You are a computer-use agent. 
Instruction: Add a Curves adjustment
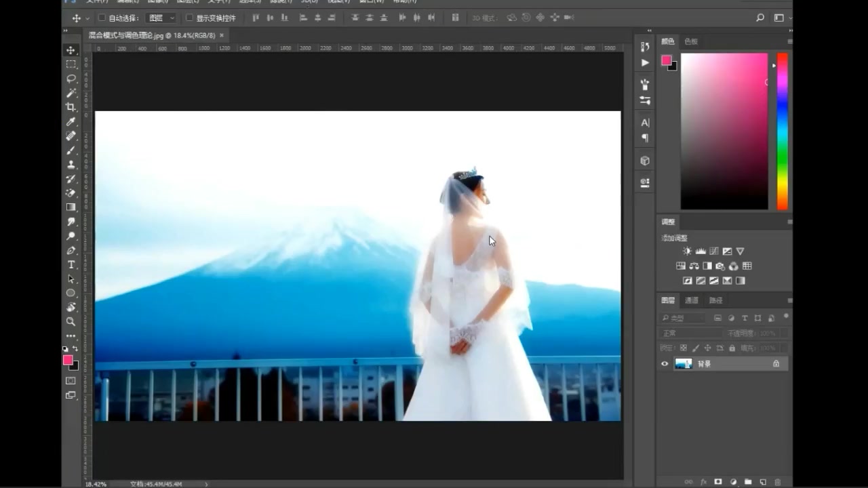pyautogui.click(x=713, y=251)
